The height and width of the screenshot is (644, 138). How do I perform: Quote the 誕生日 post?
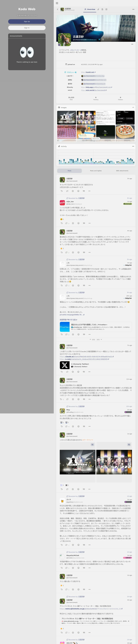84,191
